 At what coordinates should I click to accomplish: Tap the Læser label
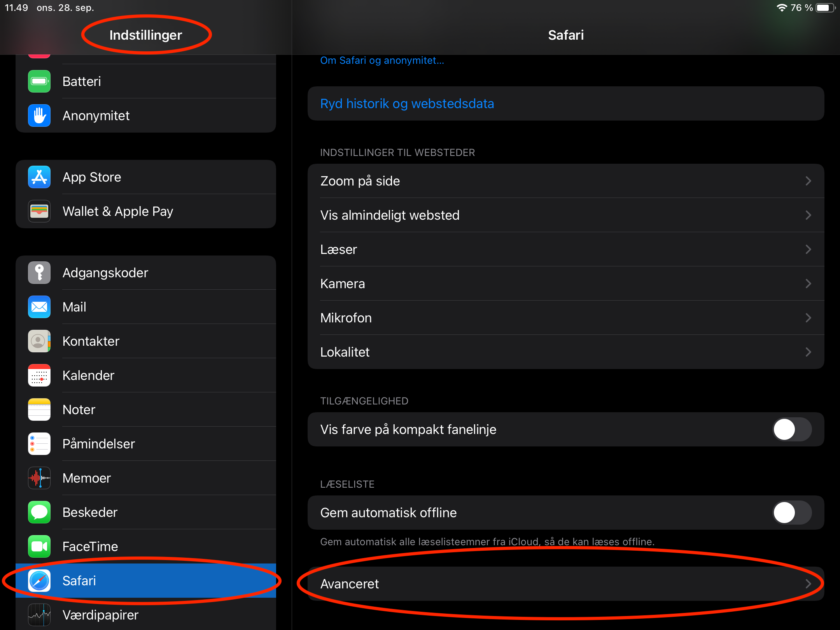coord(338,249)
